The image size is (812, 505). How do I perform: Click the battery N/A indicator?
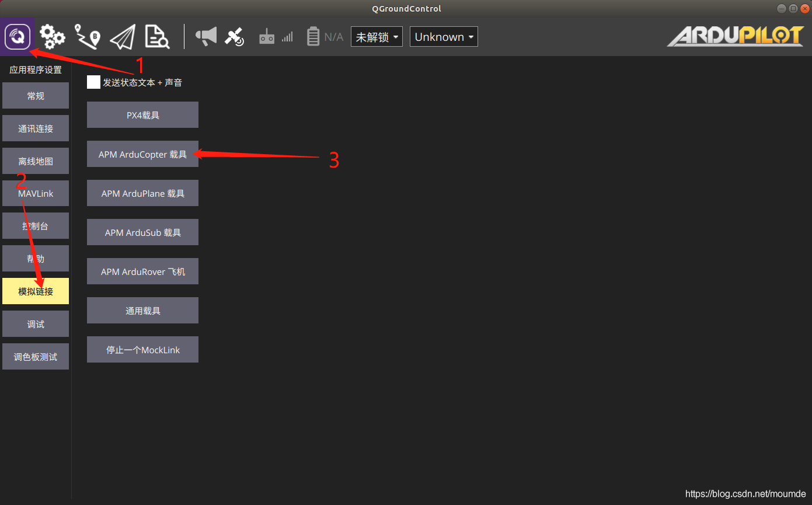click(325, 37)
